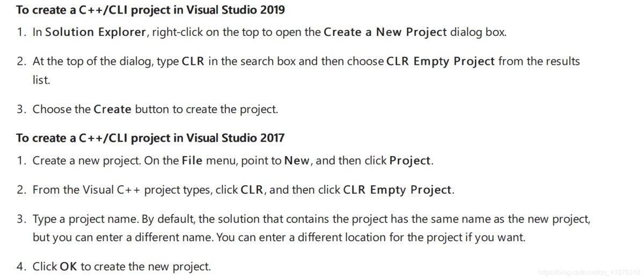The width and height of the screenshot is (644, 280).
Task: Click the bold "OK" in the last step
Action: point(68,267)
